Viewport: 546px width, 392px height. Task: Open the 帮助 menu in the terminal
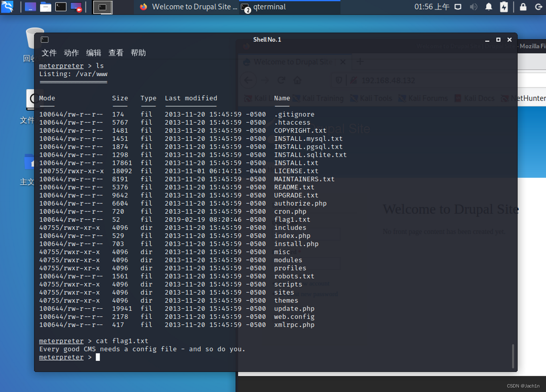(x=138, y=53)
